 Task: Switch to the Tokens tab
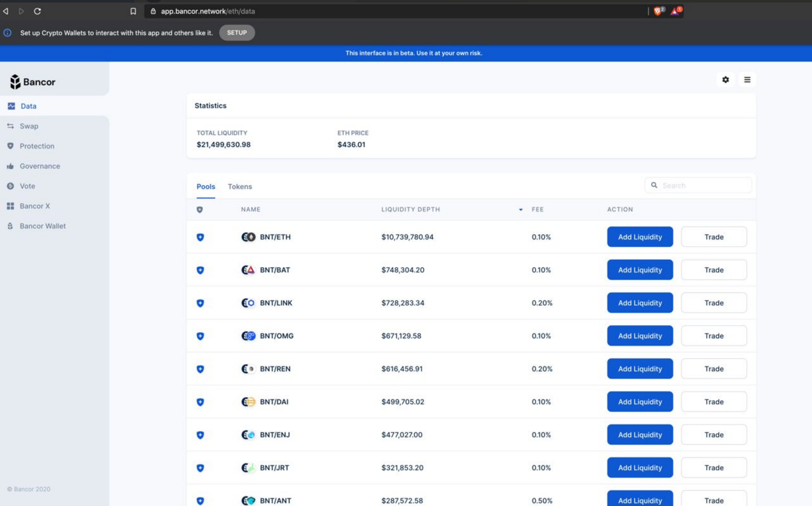tap(240, 186)
